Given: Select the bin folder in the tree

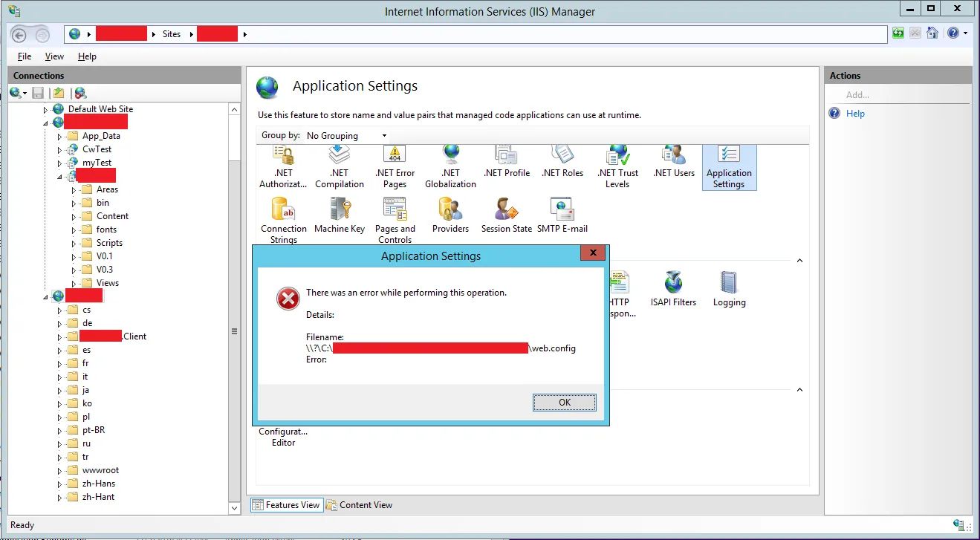Looking at the screenshot, I should 103,203.
